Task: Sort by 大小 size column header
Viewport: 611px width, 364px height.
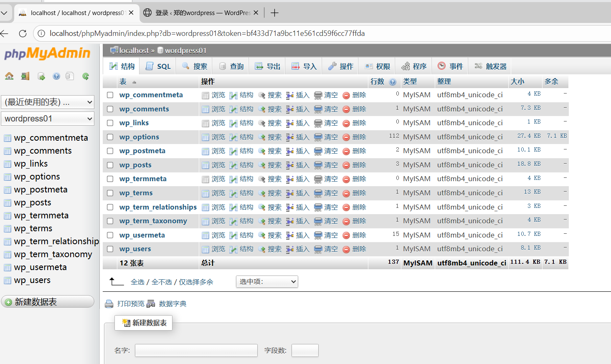Action: [517, 82]
